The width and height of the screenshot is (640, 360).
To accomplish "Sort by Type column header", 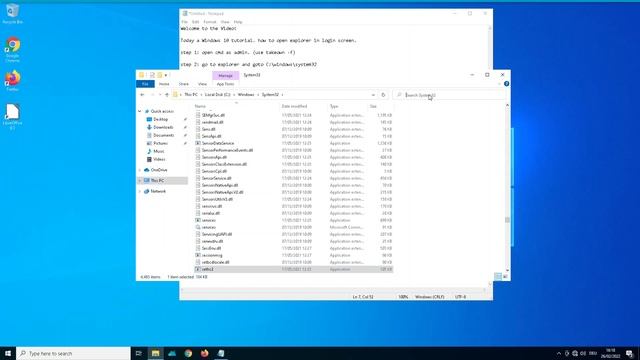I will pos(348,106).
